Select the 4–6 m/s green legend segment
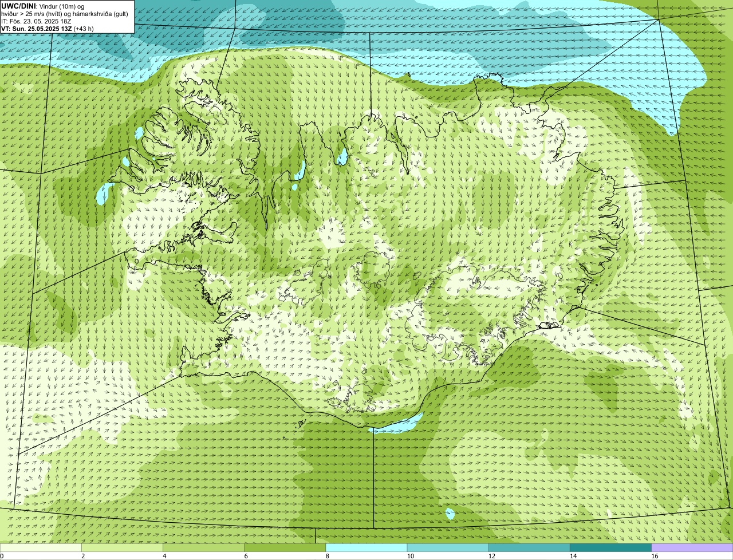Image resolution: width=733 pixels, height=560 pixels. [203, 548]
